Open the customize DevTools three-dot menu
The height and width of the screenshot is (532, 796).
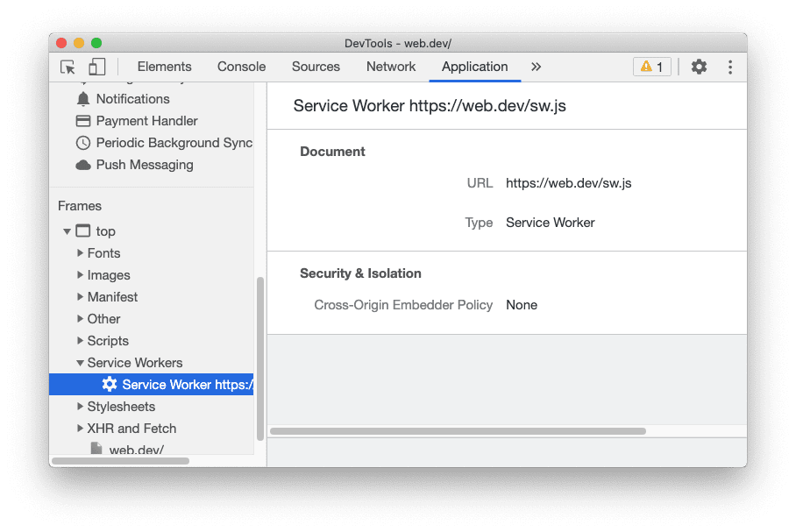tap(730, 66)
